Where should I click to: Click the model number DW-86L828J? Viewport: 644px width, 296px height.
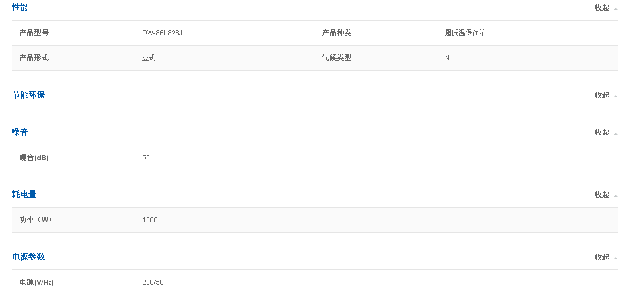click(x=162, y=33)
